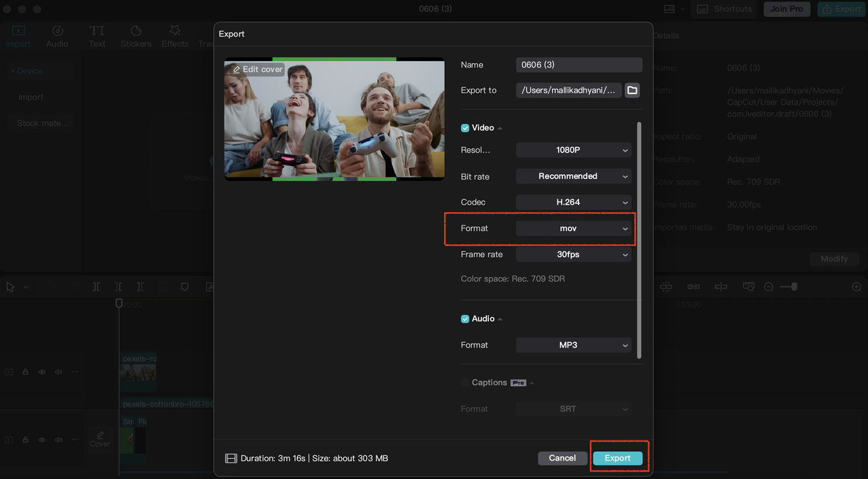Open the Effects tab in the top toolbar
This screenshot has height=479, width=868.
tap(175, 37)
